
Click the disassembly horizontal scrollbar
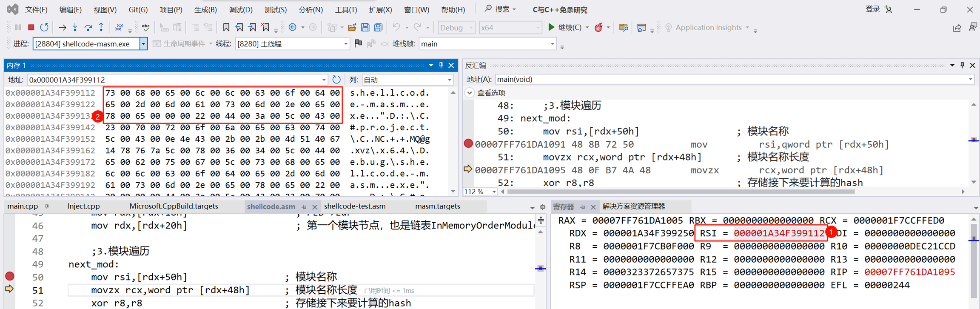coord(681,192)
